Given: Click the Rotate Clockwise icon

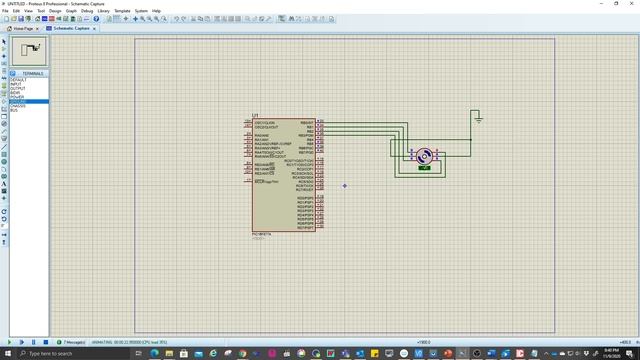Looking at the screenshot, I should pos(4,211).
